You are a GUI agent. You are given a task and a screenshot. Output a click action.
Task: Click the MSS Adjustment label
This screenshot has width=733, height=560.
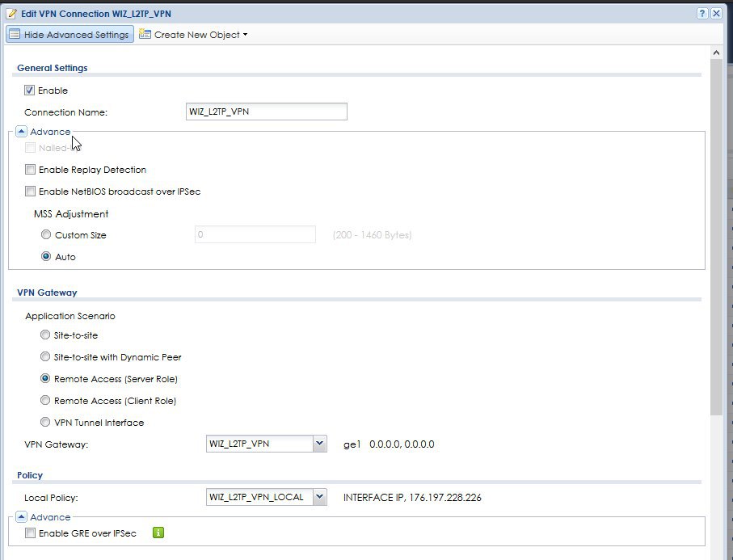[71, 214]
